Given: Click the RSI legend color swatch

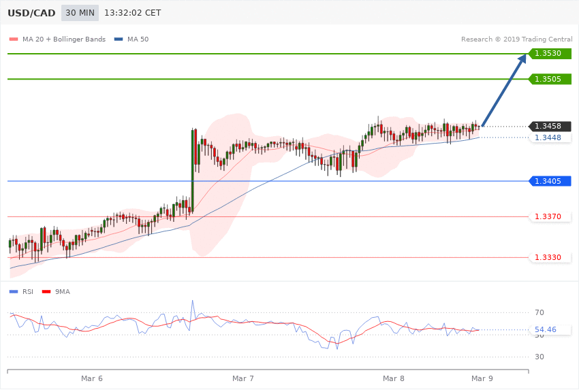Looking at the screenshot, I should pyautogui.click(x=14, y=292).
